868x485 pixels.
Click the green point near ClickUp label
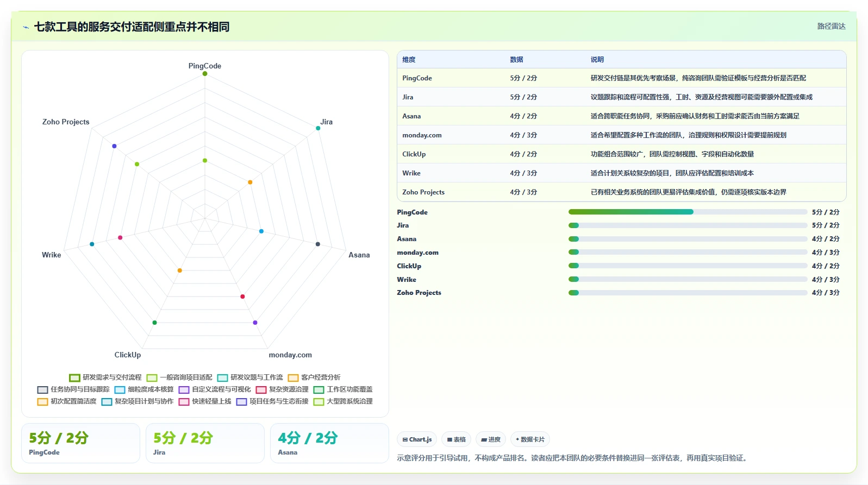click(154, 323)
